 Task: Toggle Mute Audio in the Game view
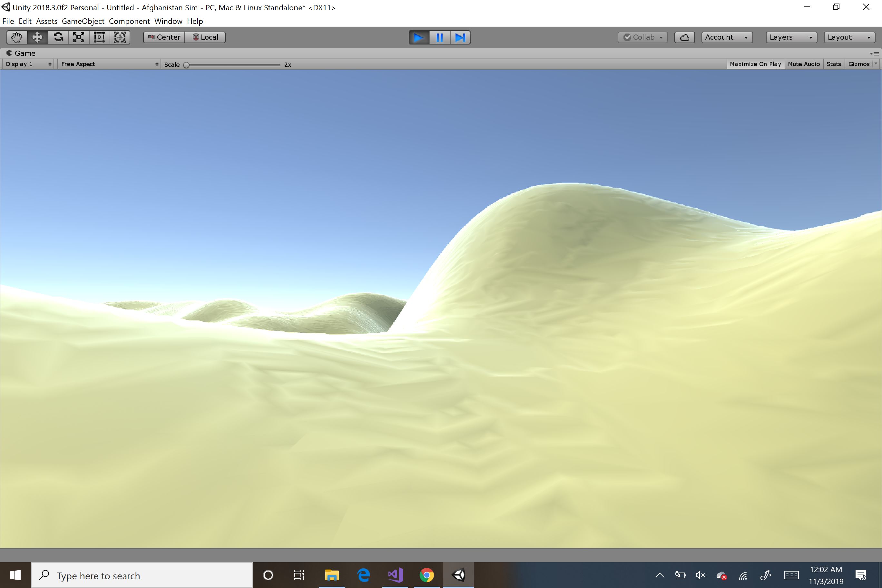(x=804, y=64)
